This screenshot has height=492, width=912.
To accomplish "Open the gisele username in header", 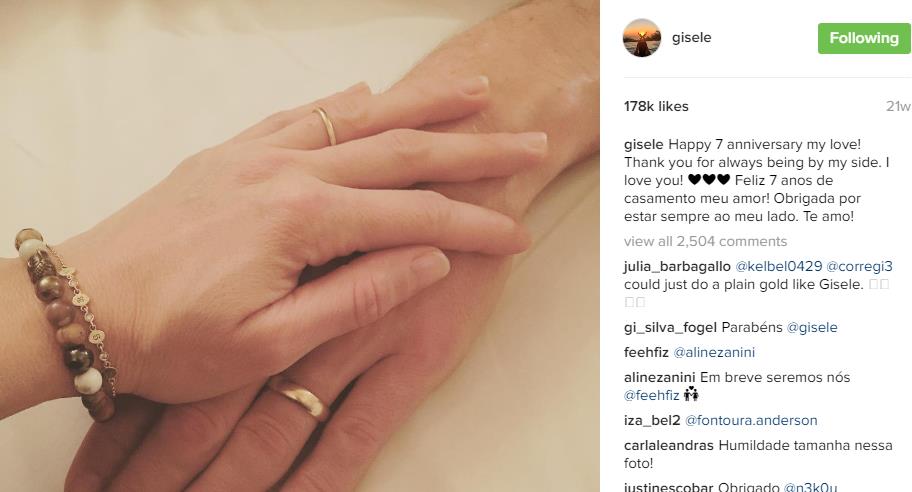I will pyautogui.click(x=692, y=37).
